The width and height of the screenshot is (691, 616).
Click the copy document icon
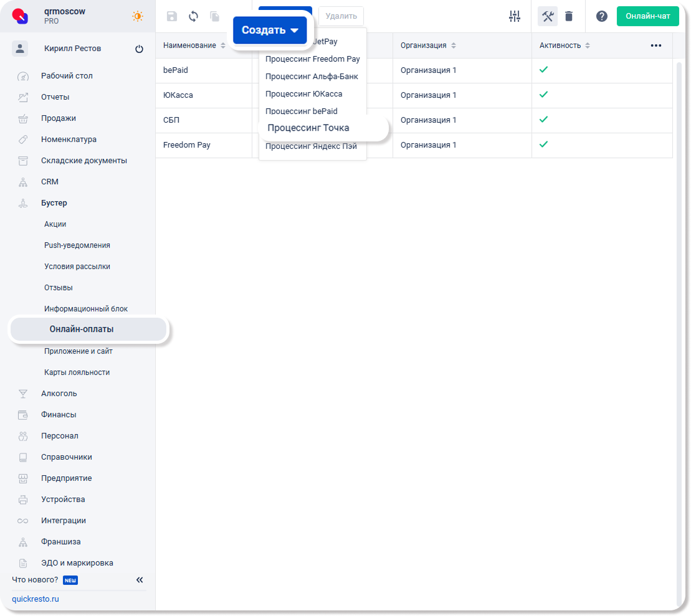pyautogui.click(x=215, y=17)
